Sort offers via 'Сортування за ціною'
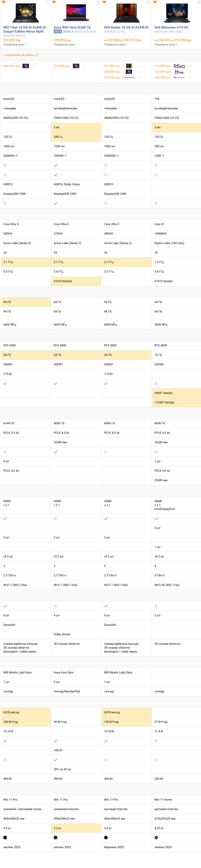The width and height of the screenshot is (201, 868). [x=22, y=55]
